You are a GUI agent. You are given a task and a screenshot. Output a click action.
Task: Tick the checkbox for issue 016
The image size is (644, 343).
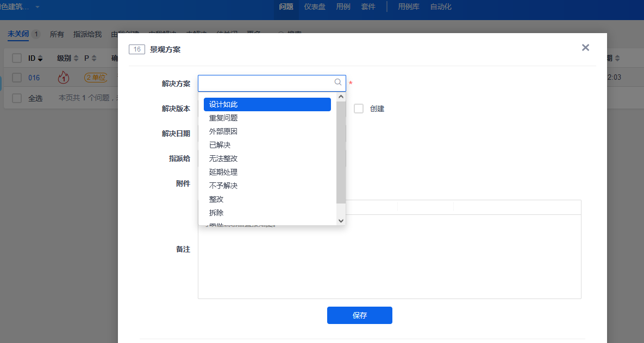(x=17, y=78)
